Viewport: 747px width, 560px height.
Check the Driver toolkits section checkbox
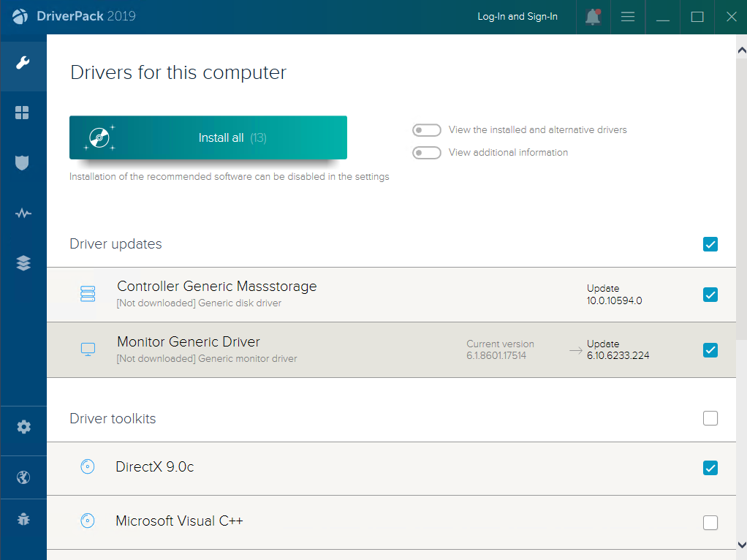(710, 418)
